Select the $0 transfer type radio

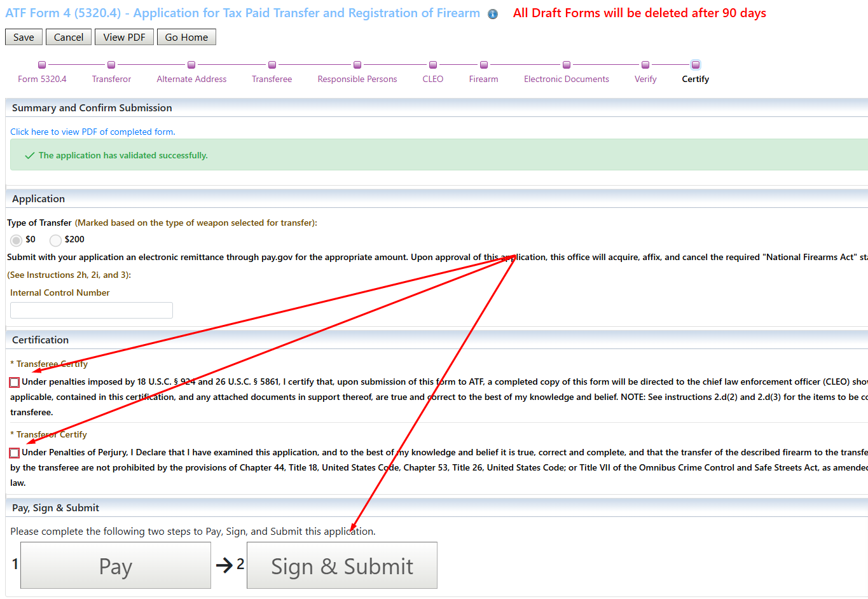point(17,240)
